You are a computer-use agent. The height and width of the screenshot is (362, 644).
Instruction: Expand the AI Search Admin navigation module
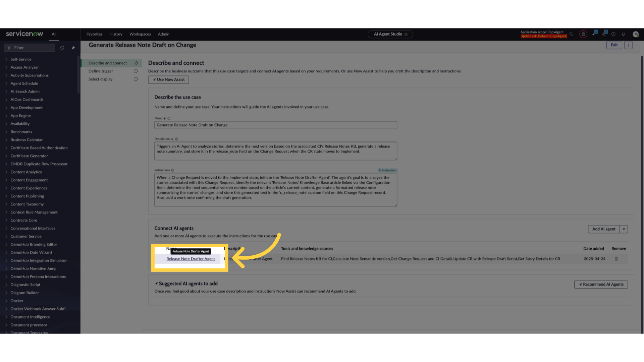tap(6, 92)
